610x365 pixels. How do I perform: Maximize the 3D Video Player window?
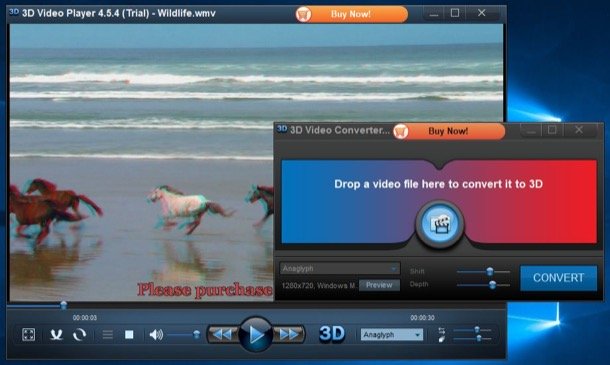point(455,13)
